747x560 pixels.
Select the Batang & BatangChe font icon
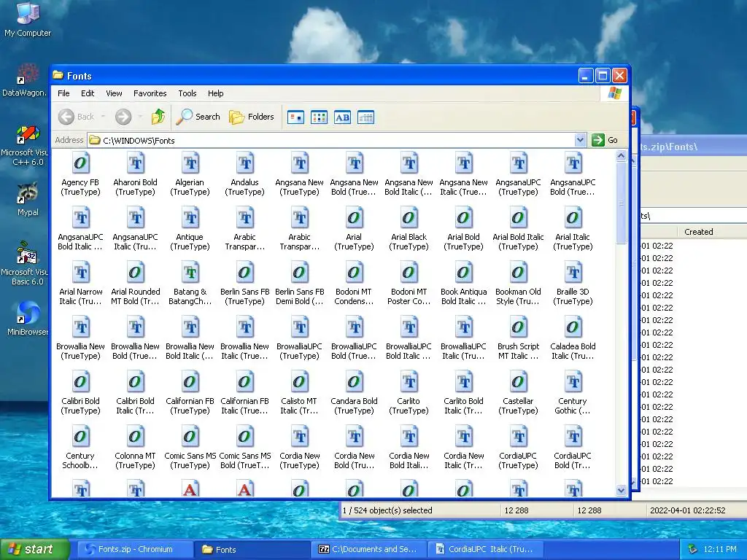point(190,273)
